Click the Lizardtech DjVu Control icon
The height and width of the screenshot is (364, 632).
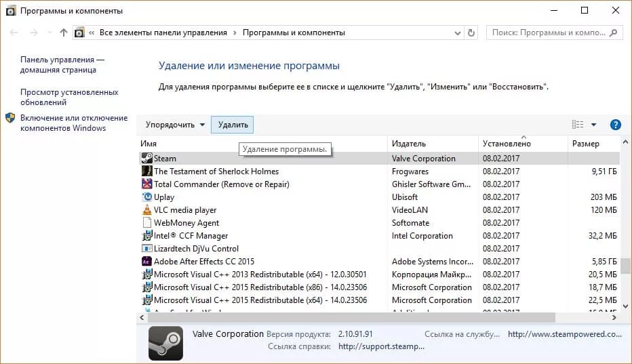coord(146,248)
